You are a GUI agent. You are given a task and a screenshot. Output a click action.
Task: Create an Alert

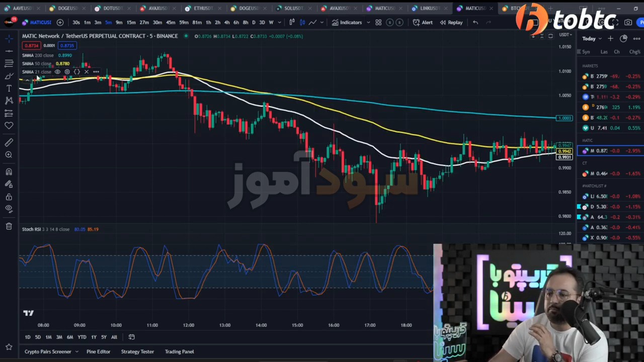423,22
